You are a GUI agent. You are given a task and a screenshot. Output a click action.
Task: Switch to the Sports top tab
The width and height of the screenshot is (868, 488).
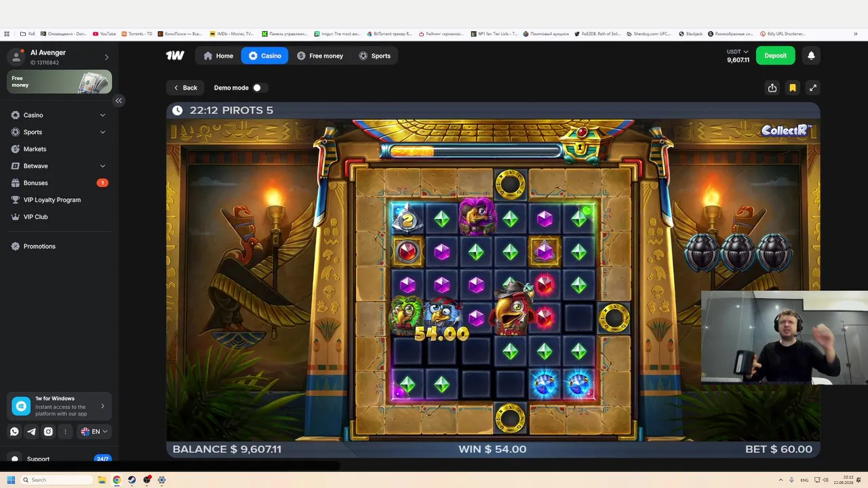(x=374, y=56)
